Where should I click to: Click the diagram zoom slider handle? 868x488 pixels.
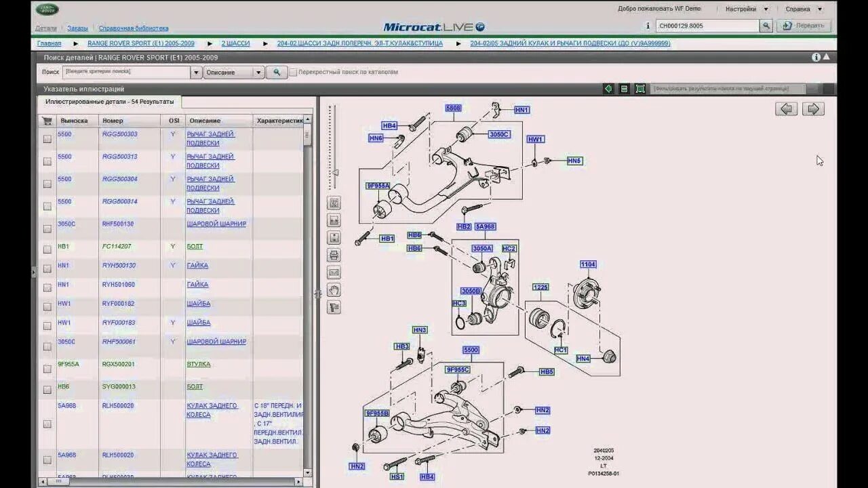(334, 173)
